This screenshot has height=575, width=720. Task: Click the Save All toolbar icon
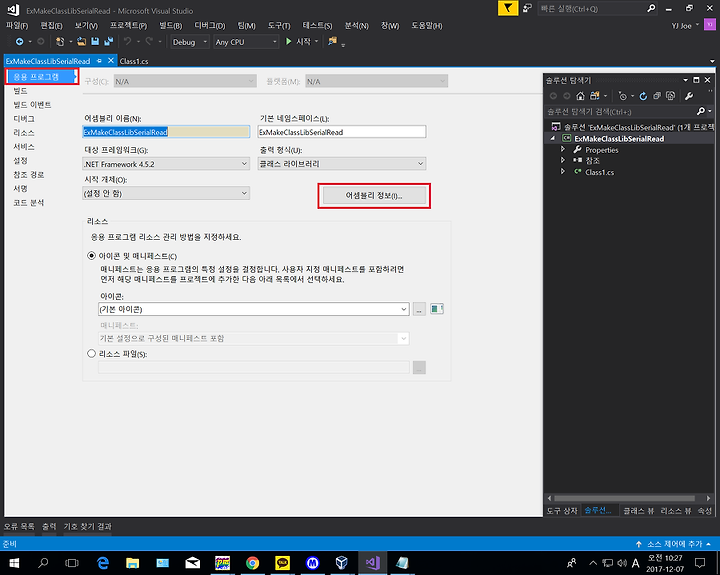[109, 42]
